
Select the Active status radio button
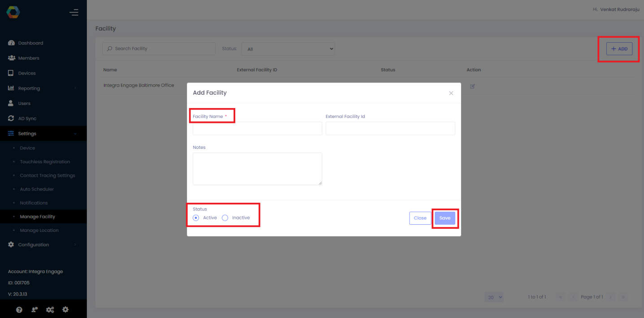[196, 218]
